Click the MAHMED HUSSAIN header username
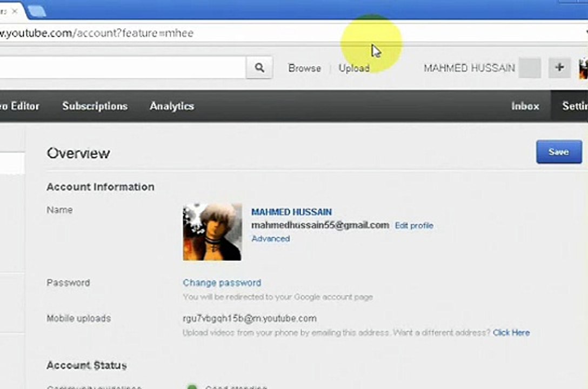The image size is (588, 389). point(469,68)
